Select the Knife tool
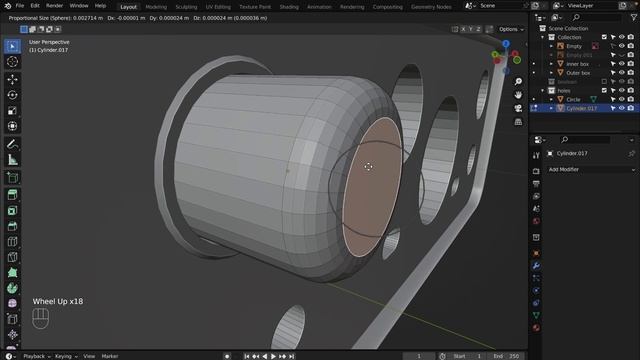The image size is (640, 360). (x=12, y=257)
